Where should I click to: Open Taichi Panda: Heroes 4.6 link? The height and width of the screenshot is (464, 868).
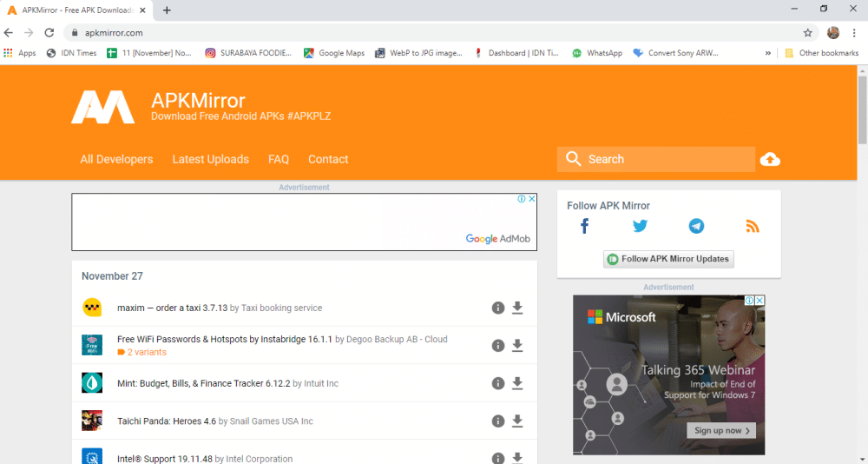167,421
